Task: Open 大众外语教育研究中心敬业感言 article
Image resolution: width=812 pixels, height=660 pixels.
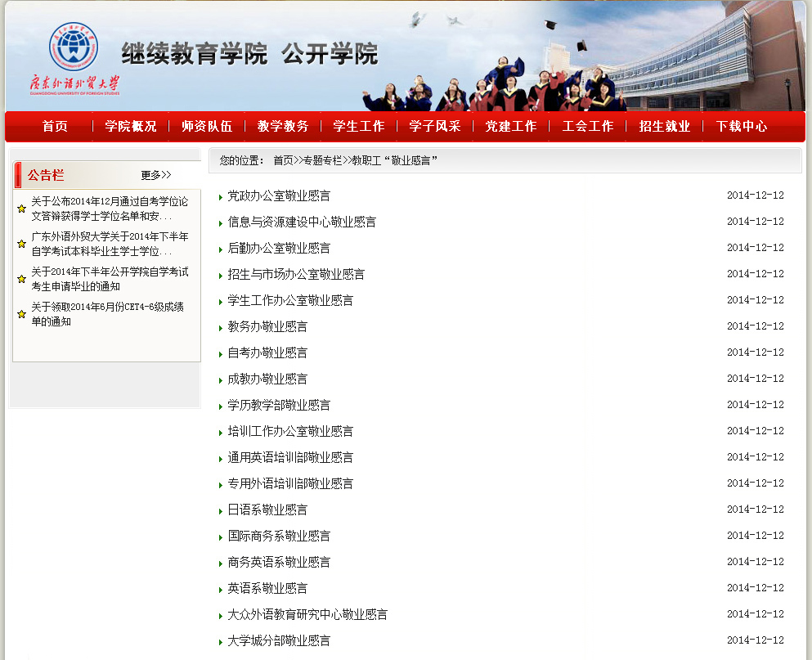Action: 307,614
